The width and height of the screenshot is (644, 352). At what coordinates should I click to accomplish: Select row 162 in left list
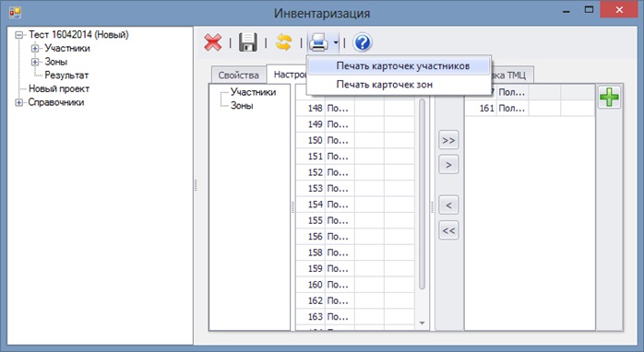355,300
